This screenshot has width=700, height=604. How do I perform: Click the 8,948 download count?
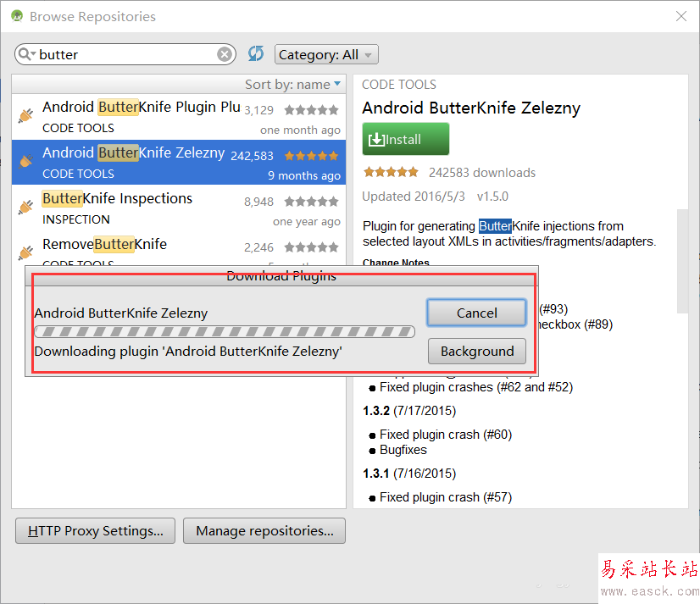coord(258,202)
